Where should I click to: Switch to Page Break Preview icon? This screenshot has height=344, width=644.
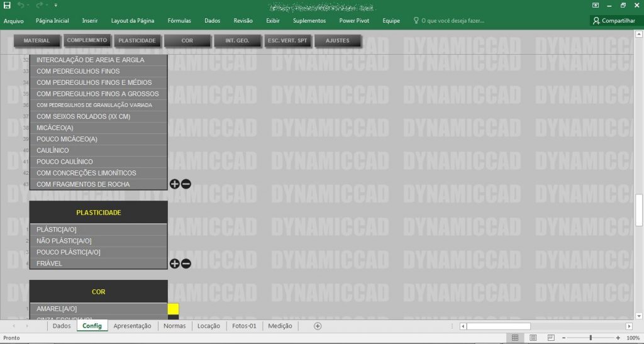(x=551, y=338)
